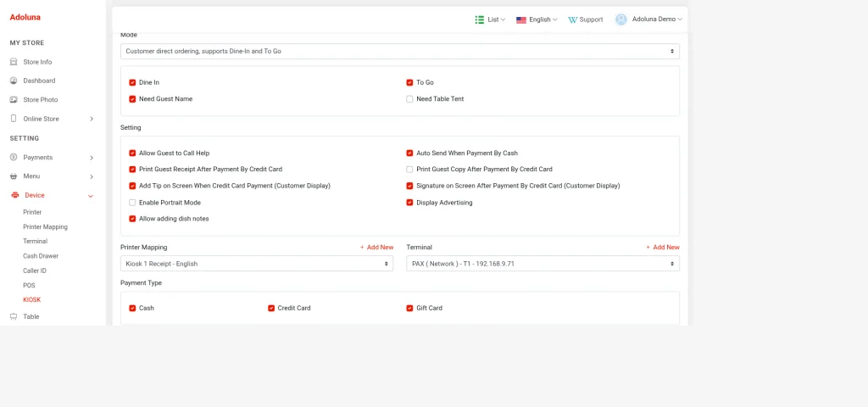The image size is (868, 407).
Task: Open Printer submenu item
Action: pyautogui.click(x=32, y=212)
